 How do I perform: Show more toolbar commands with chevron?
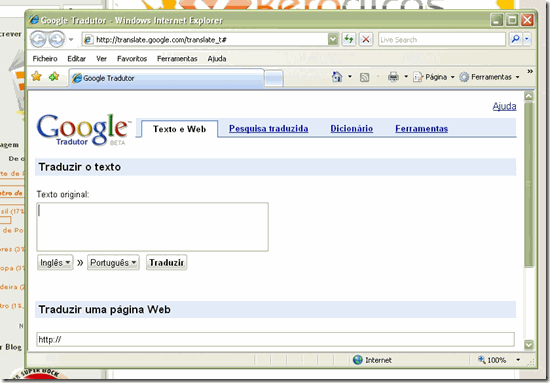tap(530, 72)
